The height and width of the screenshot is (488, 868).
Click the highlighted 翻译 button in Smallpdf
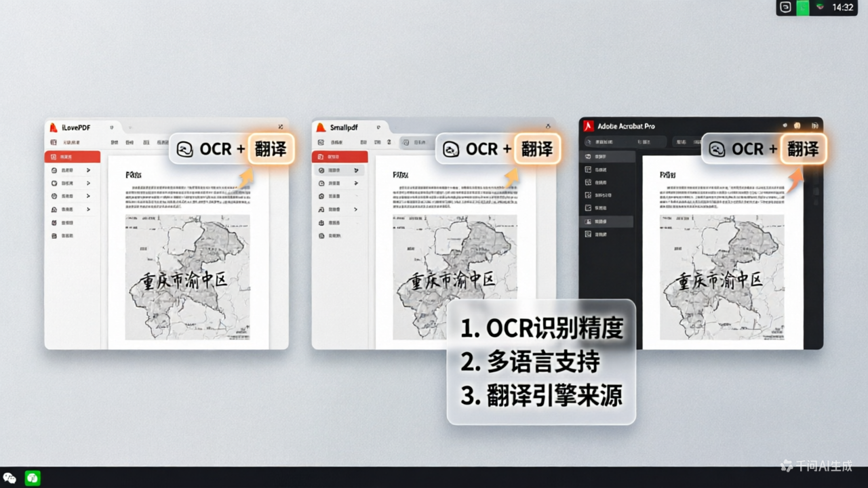(537, 149)
